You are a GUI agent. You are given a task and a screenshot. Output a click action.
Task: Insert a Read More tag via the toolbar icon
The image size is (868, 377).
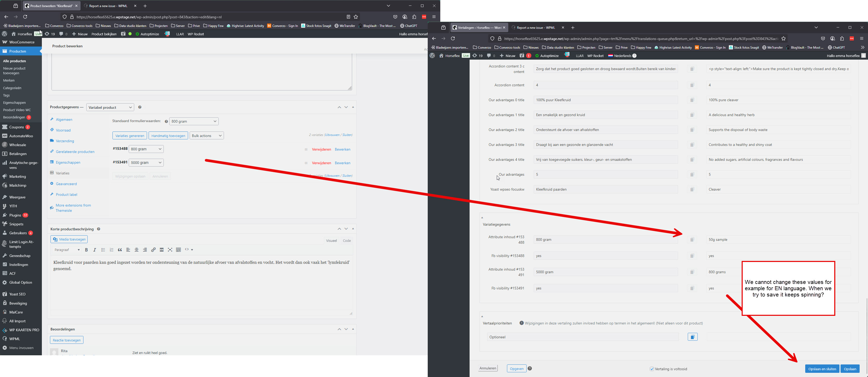[x=162, y=250]
